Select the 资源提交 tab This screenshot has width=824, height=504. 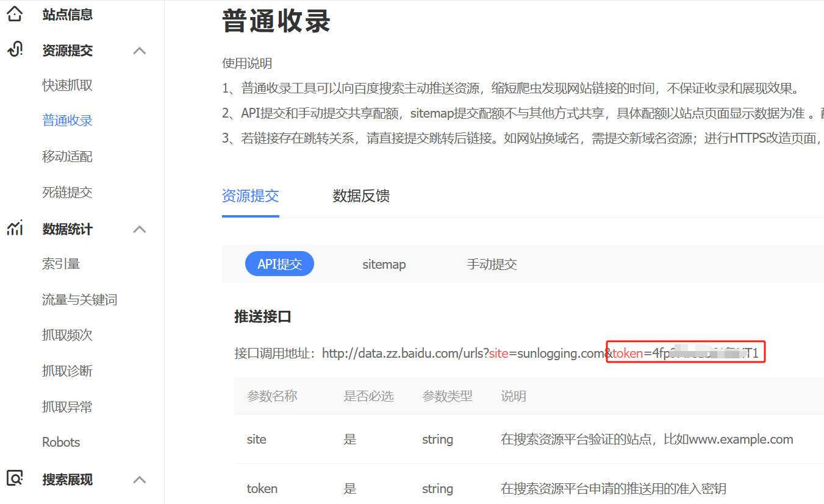(250, 196)
